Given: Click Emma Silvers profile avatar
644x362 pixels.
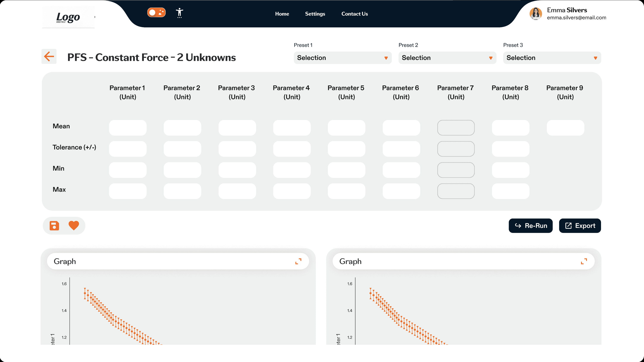Looking at the screenshot, I should tap(536, 13).
